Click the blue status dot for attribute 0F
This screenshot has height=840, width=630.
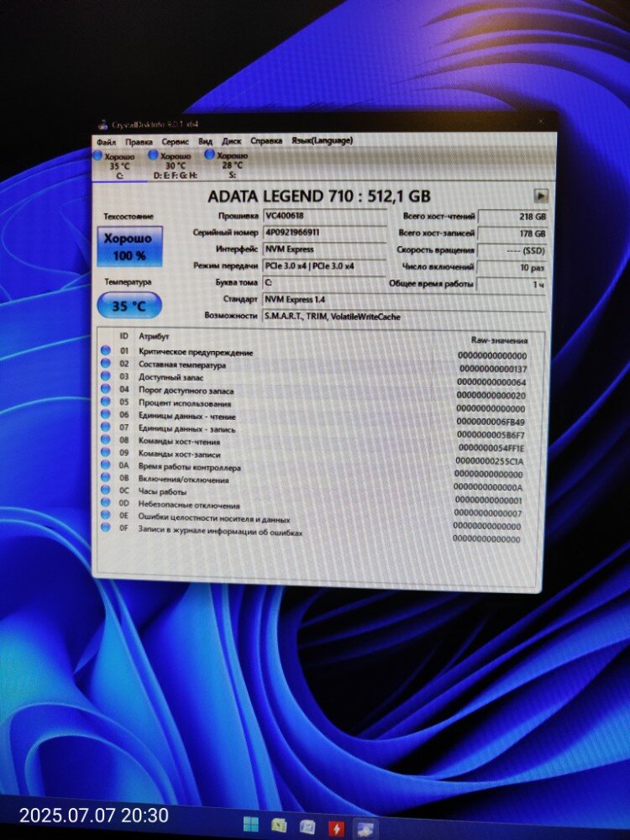point(106,528)
